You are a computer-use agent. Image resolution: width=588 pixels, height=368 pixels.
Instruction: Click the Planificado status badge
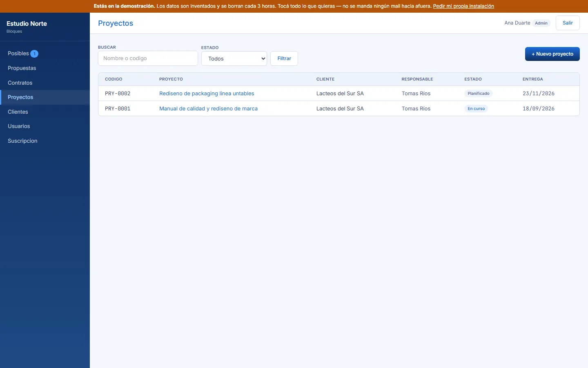[479, 94]
